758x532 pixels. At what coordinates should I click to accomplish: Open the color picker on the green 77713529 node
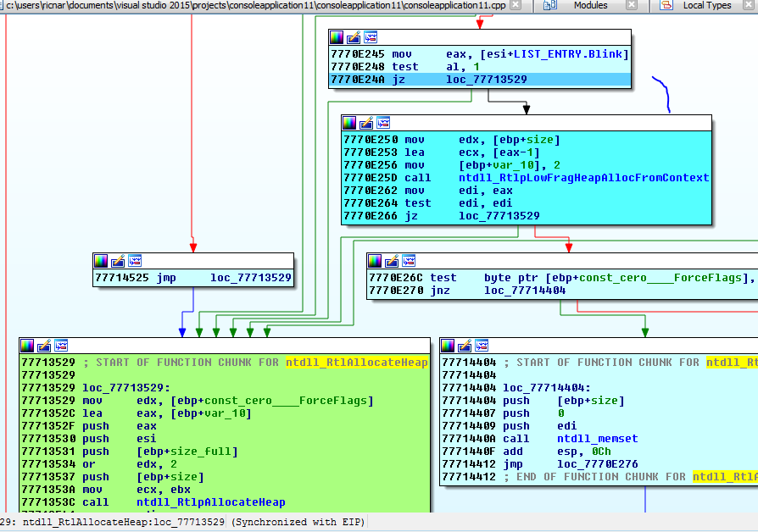pyautogui.click(x=28, y=345)
